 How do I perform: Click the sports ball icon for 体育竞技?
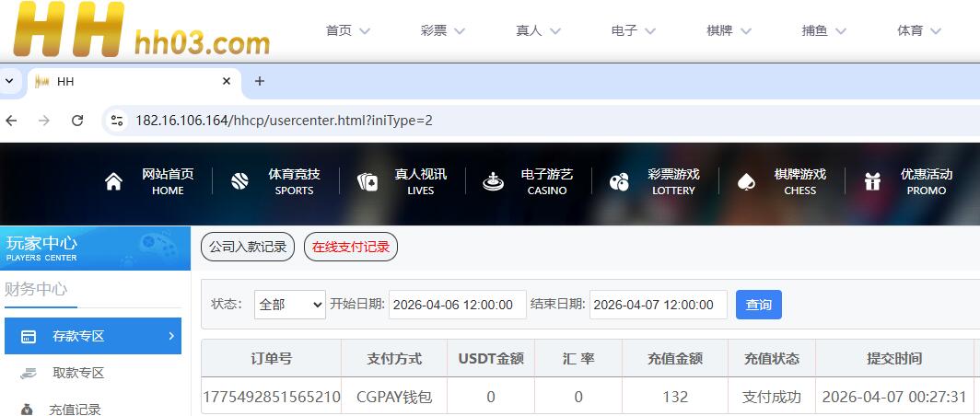(240, 181)
